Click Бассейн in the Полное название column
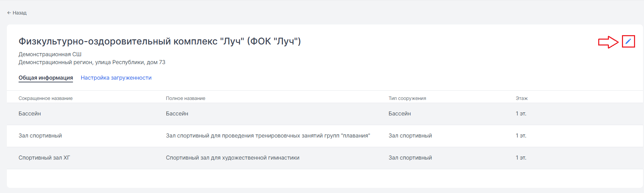Screen dimensions: 644x193 (x=177, y=114)
